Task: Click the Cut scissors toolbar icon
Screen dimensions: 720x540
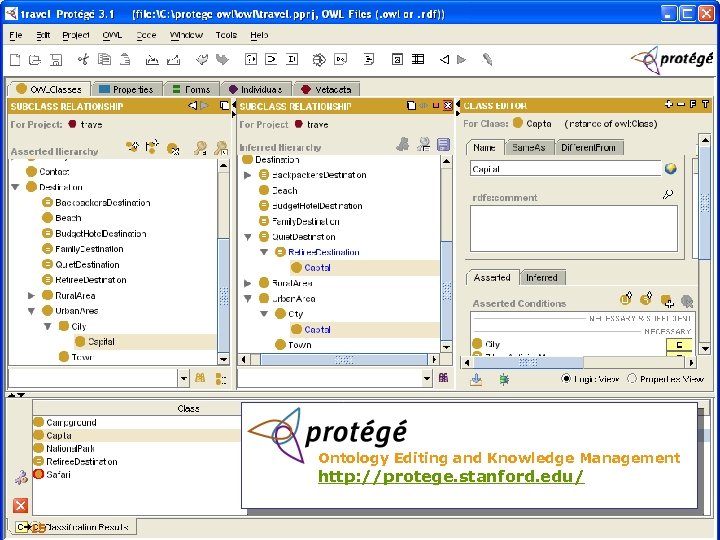Action: click(x=84, y=59)
